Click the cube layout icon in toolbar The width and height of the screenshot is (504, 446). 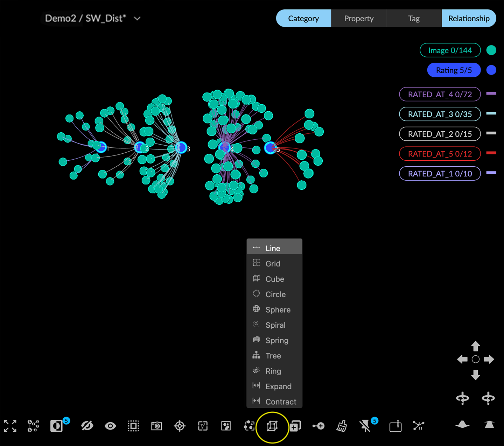tap(272, 426)
